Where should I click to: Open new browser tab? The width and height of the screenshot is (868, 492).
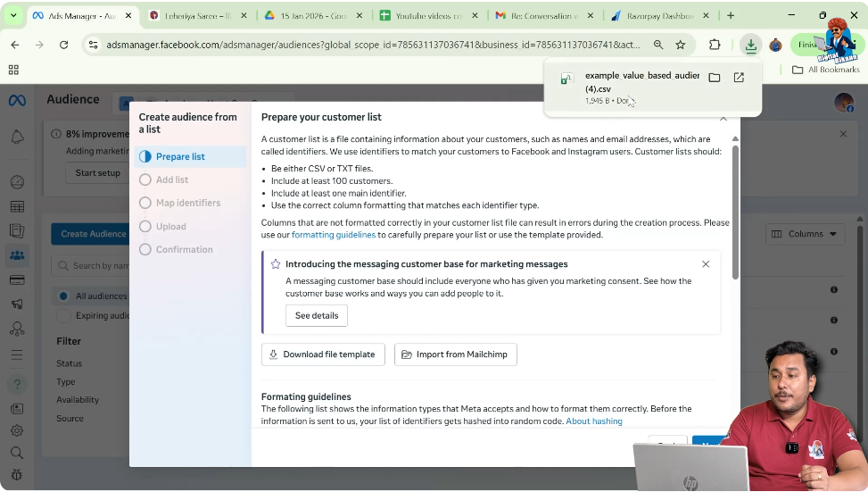731,15
